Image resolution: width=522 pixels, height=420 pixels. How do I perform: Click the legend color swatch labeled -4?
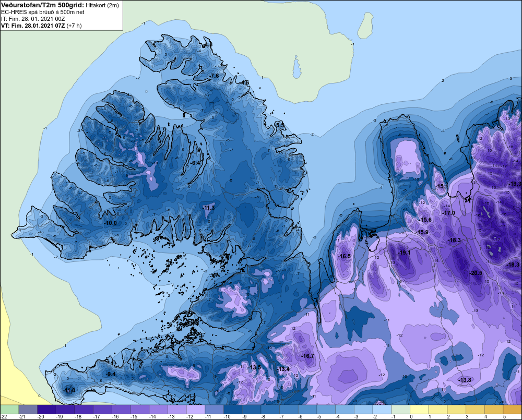pos(345,409)
